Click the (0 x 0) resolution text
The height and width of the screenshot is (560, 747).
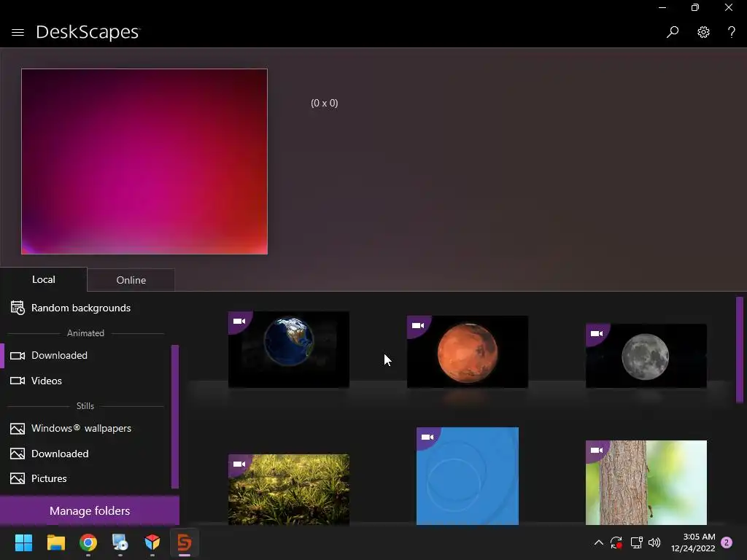tap(325, 103)
